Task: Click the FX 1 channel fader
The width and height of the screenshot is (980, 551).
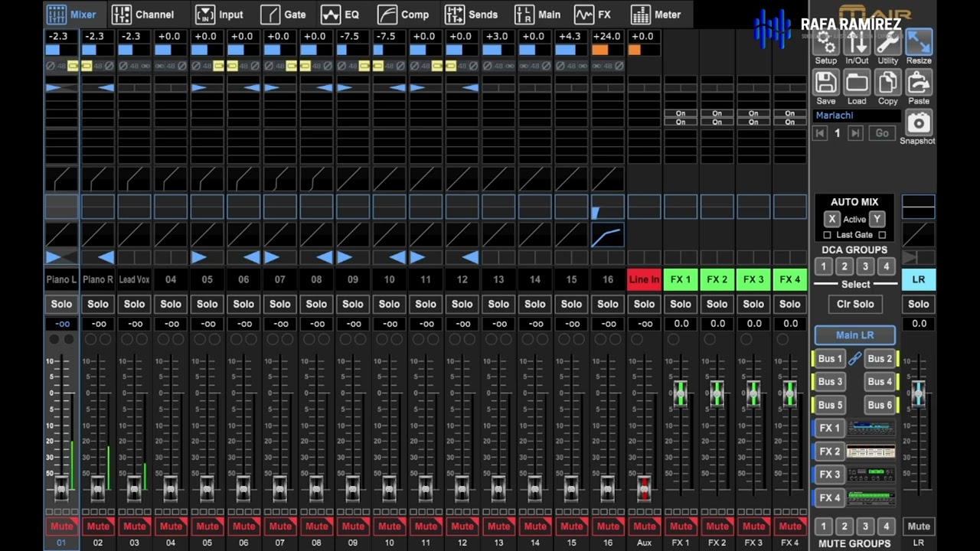Action: 681,393
